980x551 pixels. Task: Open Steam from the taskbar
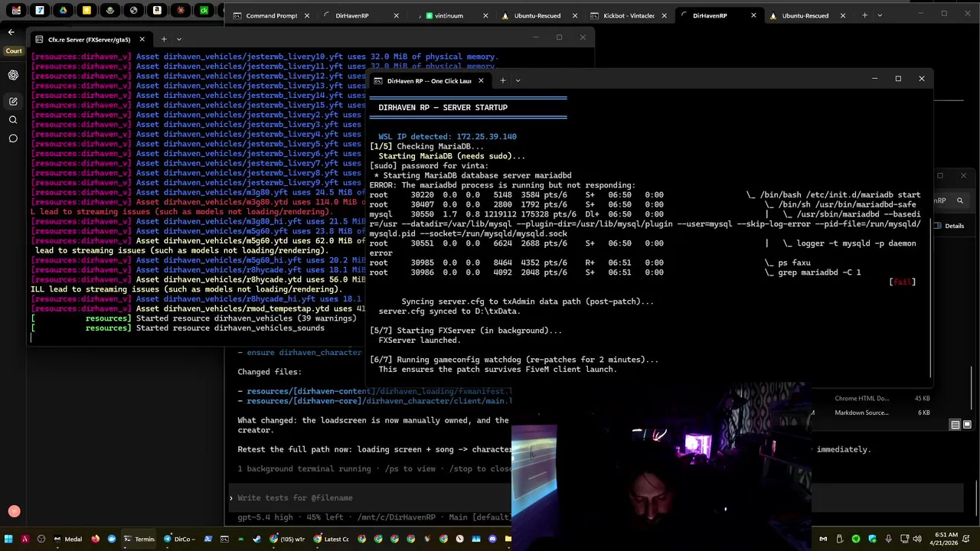tap(256, 539)
